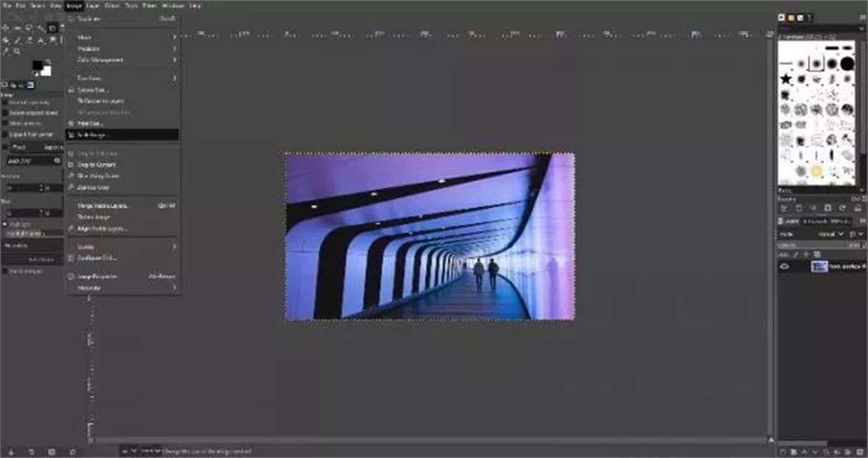This screenshot has width=868, height=458.
Task: Reset tool options to defaults
Action: pos(73,452)
